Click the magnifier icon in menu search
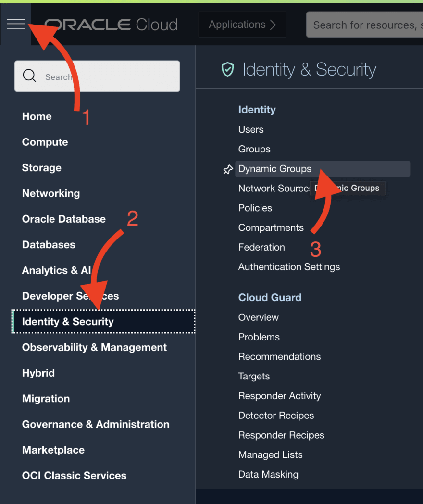The width and height of the screenshot is (423, 504). pyautogui.click(x=29, y=76)
